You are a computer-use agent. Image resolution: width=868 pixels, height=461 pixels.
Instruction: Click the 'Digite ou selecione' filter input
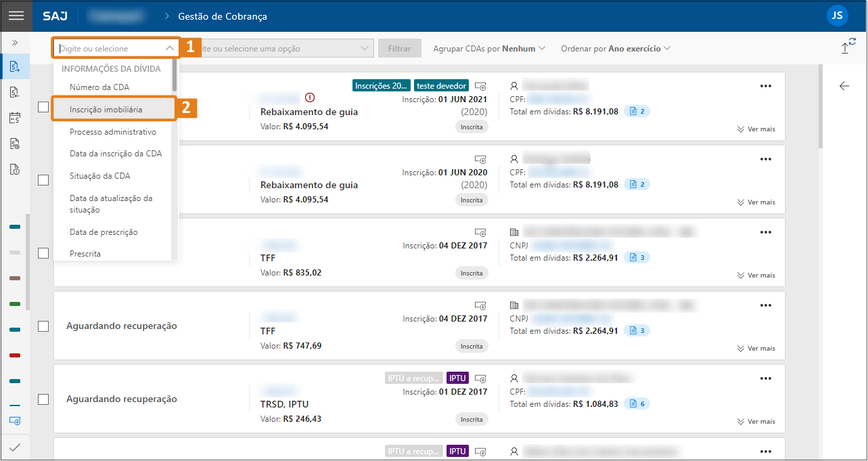(108, 49)
